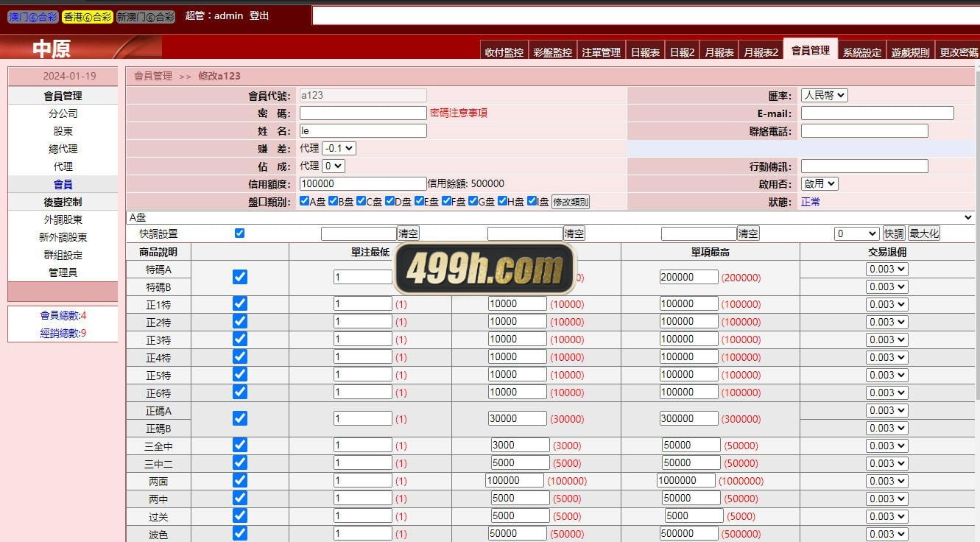Click the 最大化 button

pyautogui.click(x=924, y=233)
